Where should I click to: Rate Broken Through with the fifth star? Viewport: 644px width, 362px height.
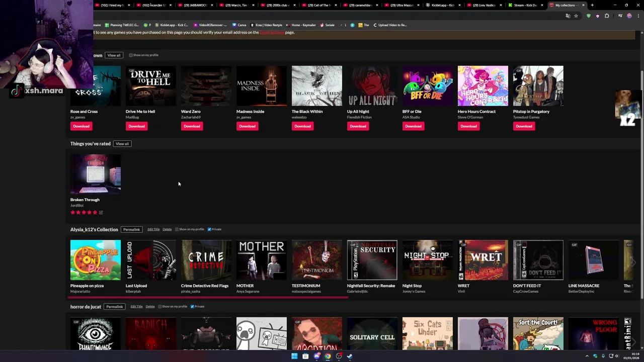(95, 213)
